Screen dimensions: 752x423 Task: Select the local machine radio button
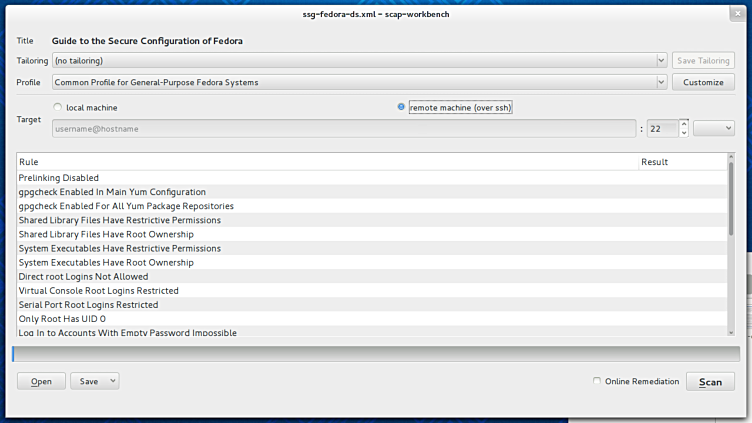click(58, 107)
